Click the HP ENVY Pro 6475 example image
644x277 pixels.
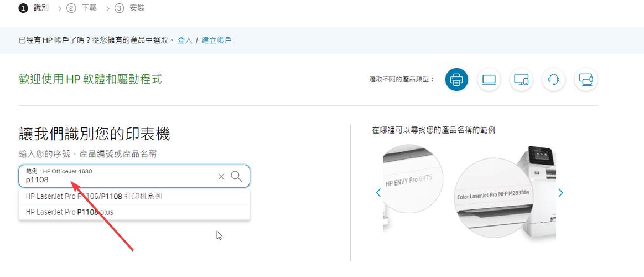(413, 179)
